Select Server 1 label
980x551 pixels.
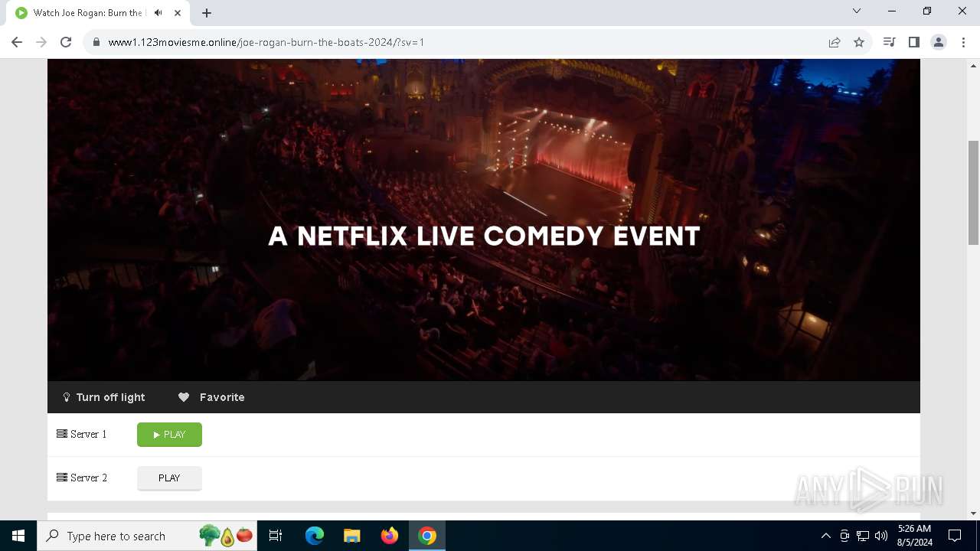pyautogui.click(x=82, y=434)
